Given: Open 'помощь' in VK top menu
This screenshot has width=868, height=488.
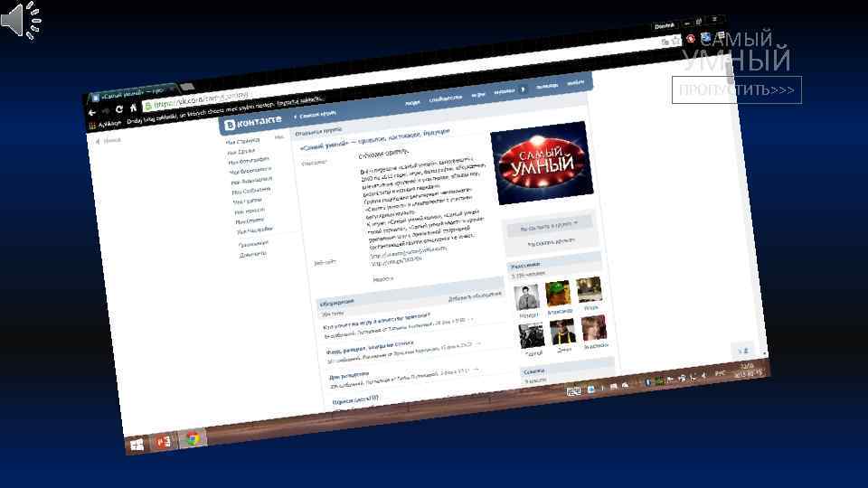Looking at the screenshot, I should 547,87.
